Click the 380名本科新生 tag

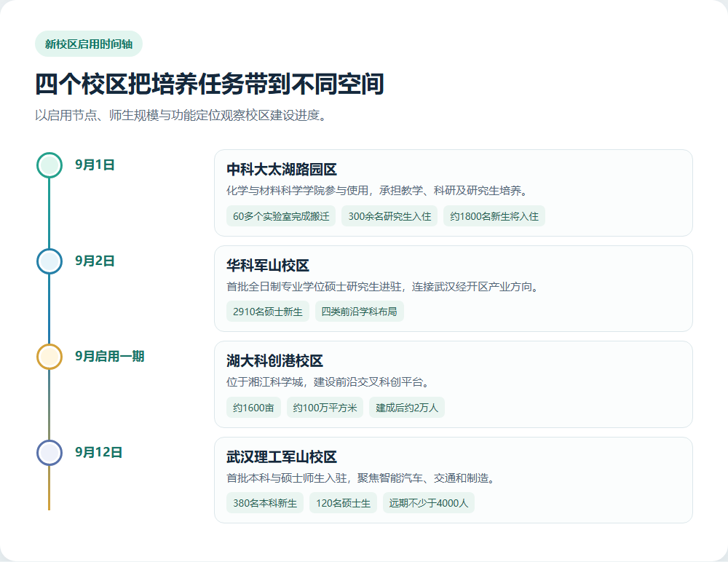tap(265, 503)
